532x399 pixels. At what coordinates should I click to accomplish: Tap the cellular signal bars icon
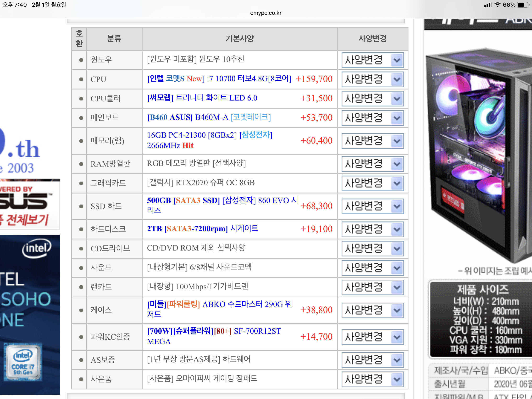tap(488, 5)
